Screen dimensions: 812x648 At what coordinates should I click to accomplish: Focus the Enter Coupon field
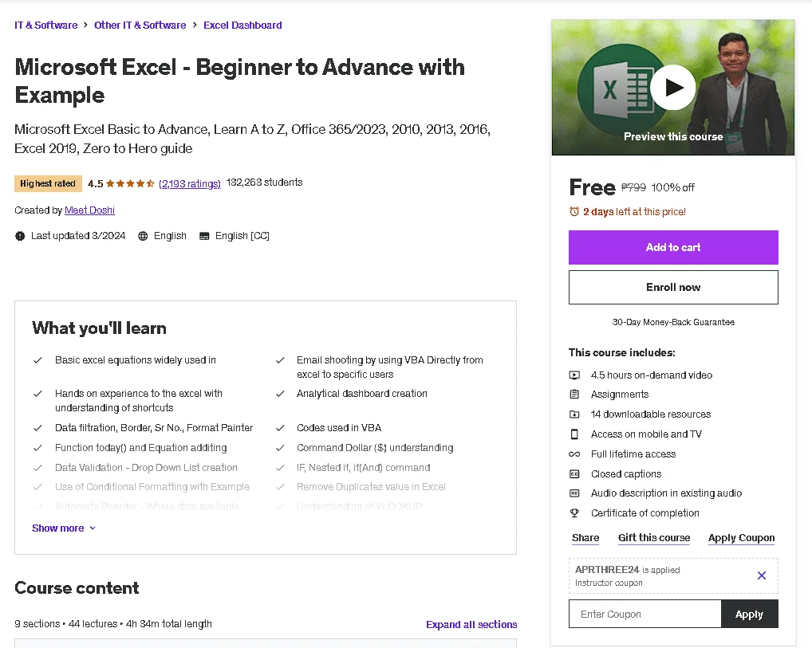click(x=644, y=614)
